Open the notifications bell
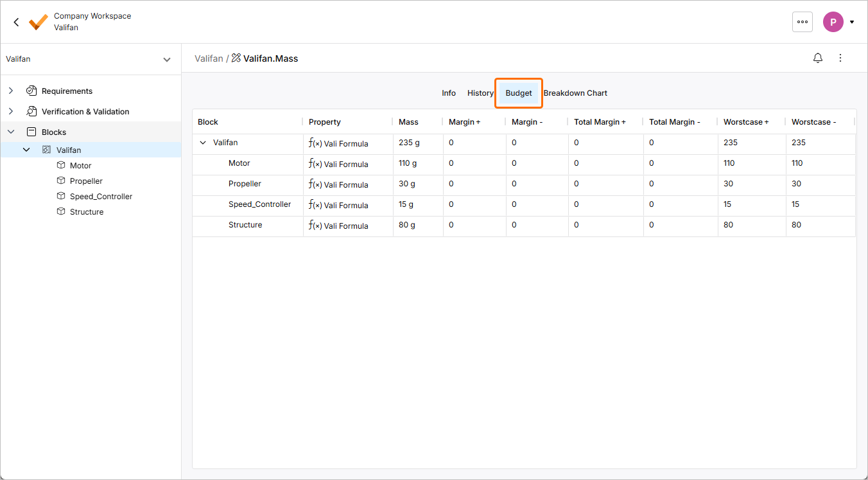The height and width of the screenshot is (480, 868). (818, 58)
